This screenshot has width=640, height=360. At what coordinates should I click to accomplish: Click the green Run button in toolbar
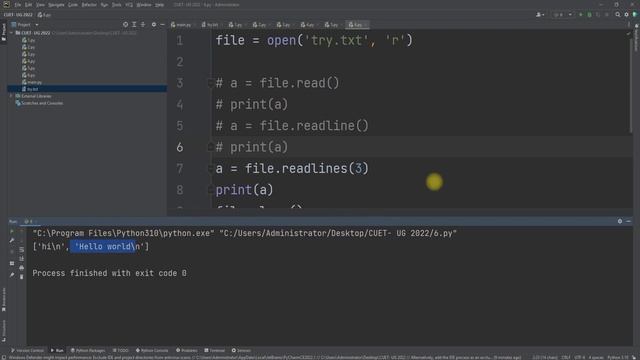tap(581, 15)
